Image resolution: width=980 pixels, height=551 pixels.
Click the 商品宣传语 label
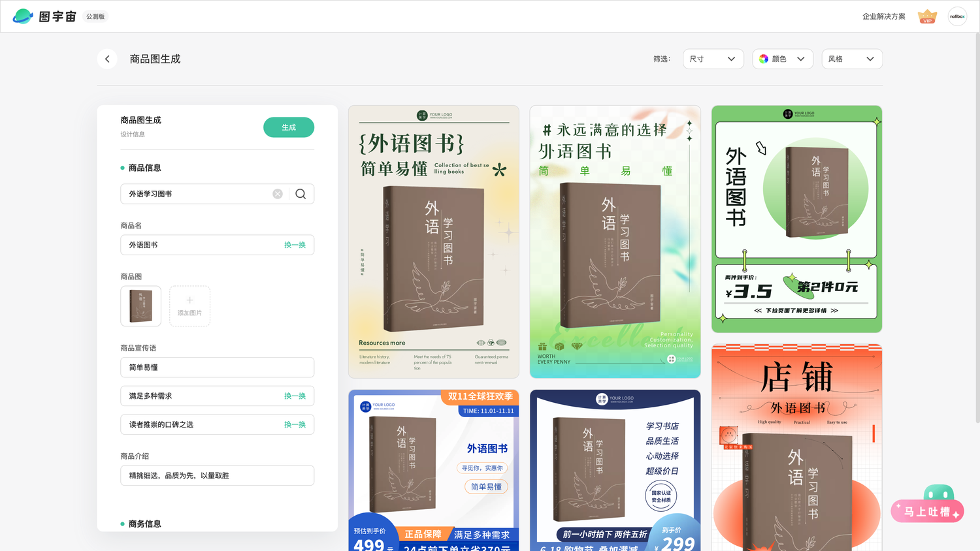click(139, 348)
